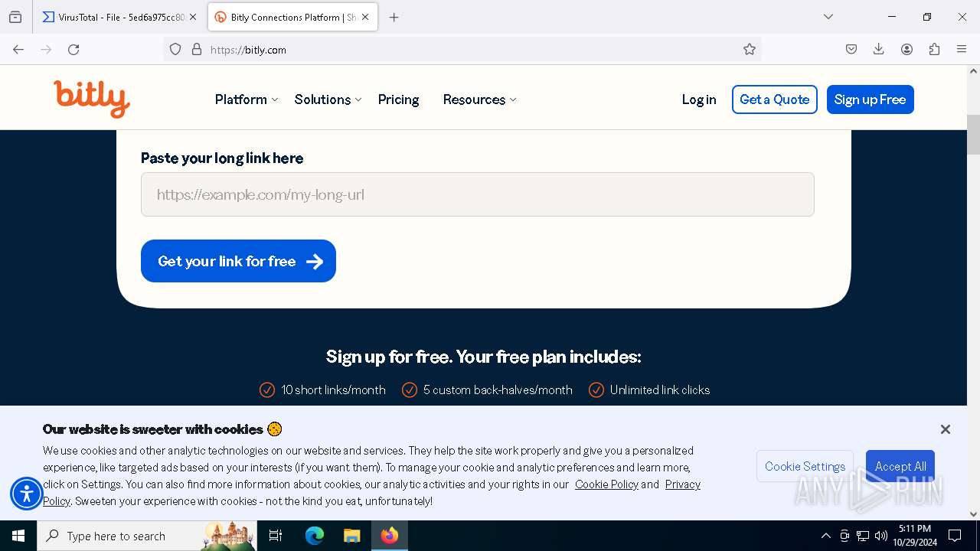Close the VirusTotal tab
The height and width of the screenshot is (551, 980).
click(193, 17)
